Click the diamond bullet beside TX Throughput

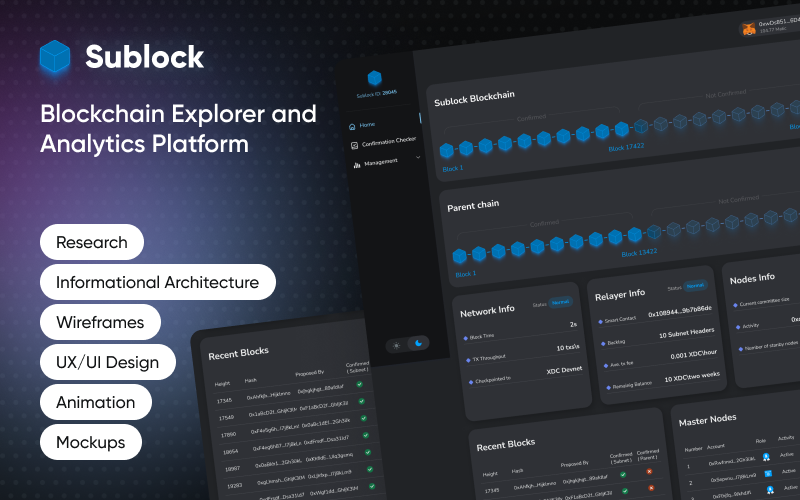pyautogui.click(x=468, y=360)
